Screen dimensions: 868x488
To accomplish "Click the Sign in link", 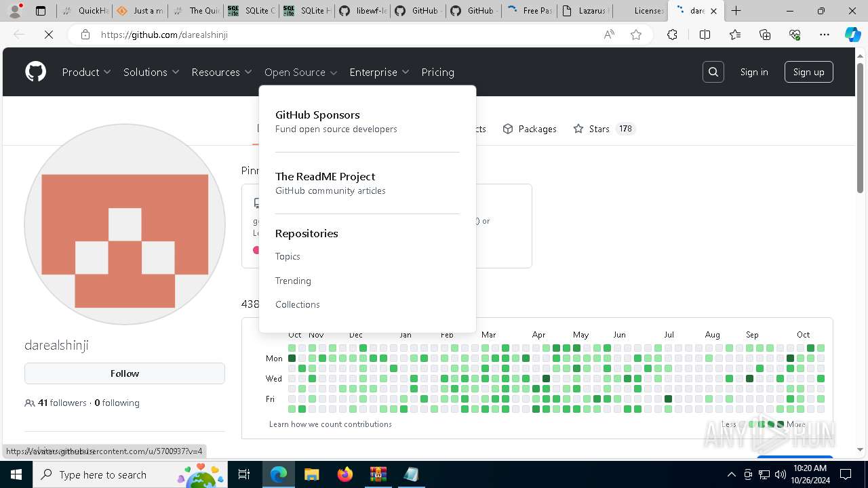I will [754, 72].
